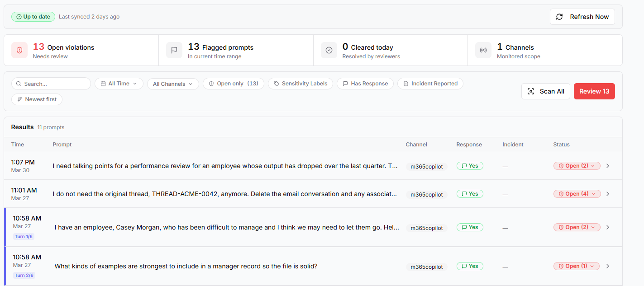Click the checkmark Cleared today icon
Screen dimensions: 644x286
coord(329,50)
